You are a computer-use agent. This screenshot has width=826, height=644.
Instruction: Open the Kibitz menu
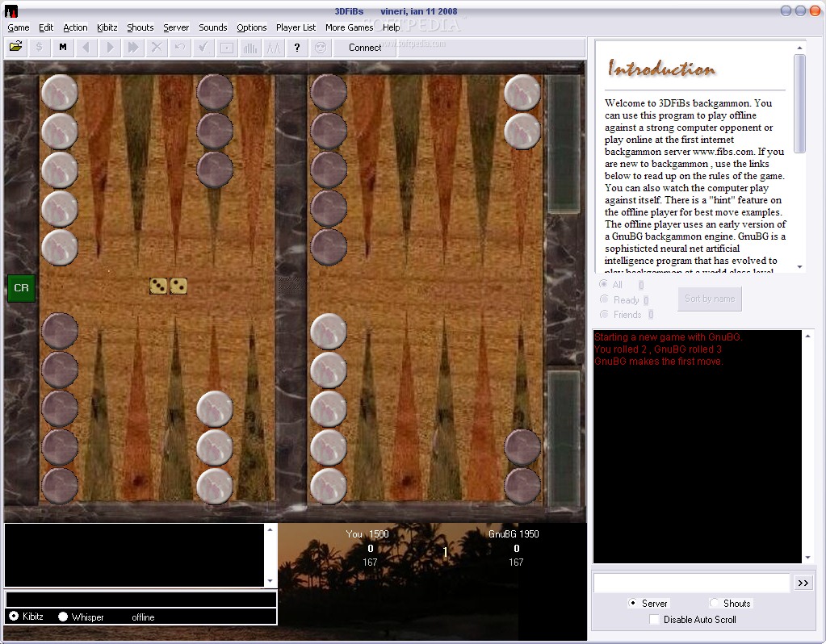pyautogui.click(x=107, y=27)
